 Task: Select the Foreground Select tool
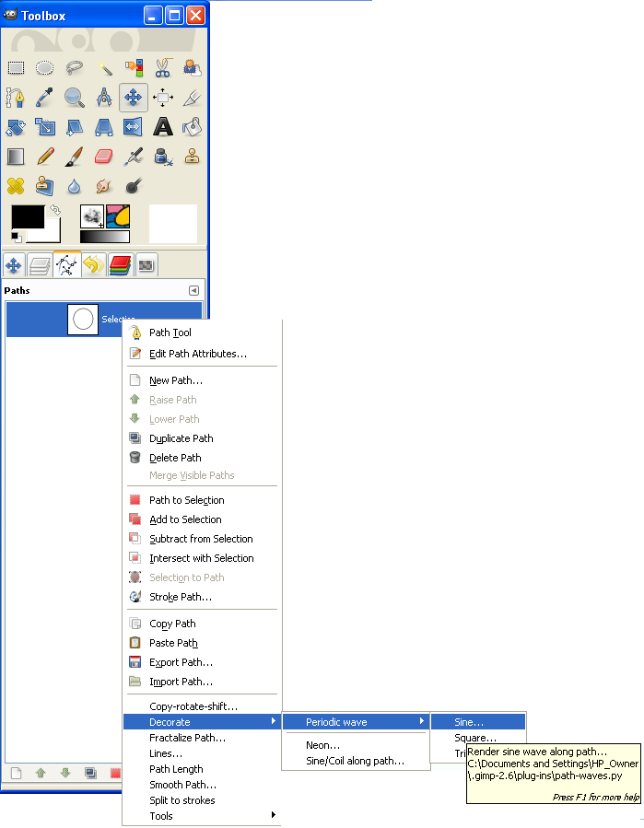tap(193, 67)
